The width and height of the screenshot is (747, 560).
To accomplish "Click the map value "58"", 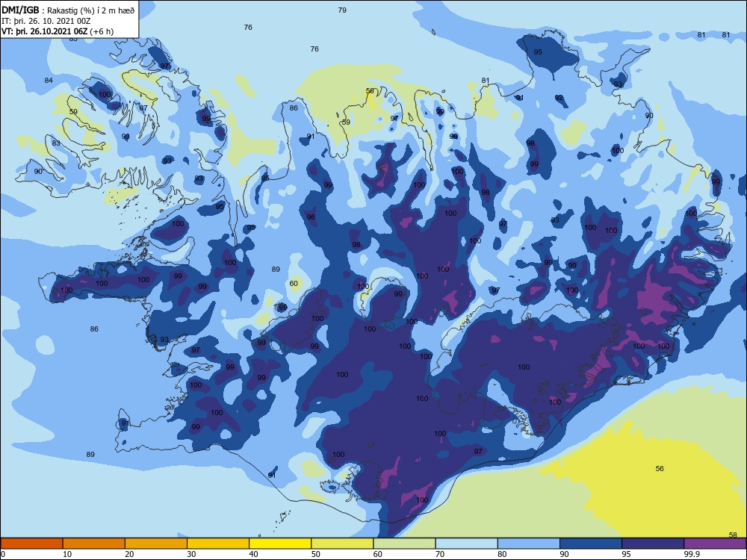I will pyautogui.click(x=734, y=535).
